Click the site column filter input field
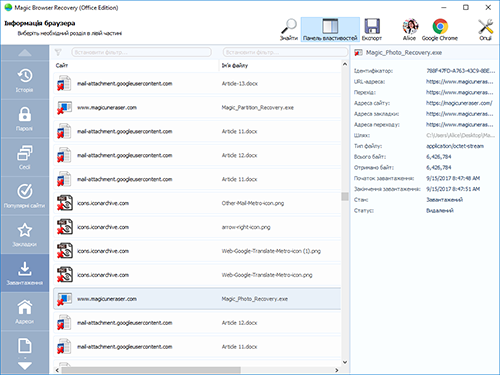 tap(141, 52)
